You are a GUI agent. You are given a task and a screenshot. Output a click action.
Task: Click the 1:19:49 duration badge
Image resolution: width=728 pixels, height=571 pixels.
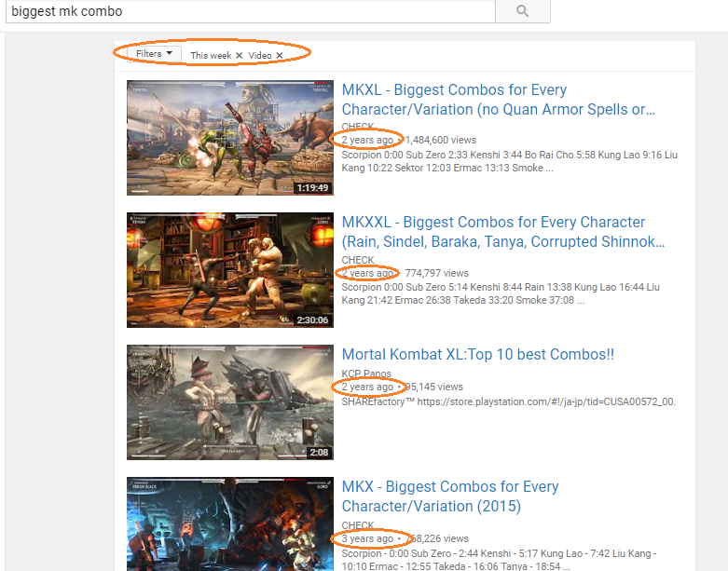pos(312,188)
